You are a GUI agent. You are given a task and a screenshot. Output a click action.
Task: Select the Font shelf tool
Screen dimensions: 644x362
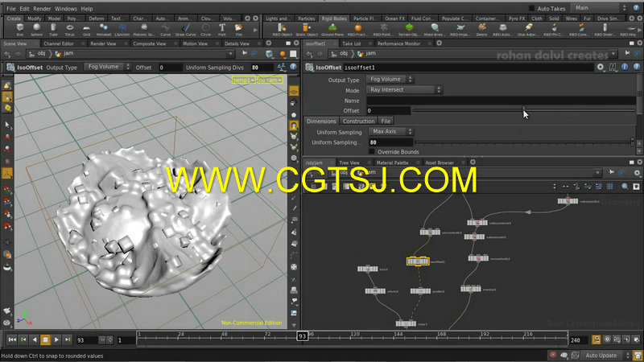222,30
